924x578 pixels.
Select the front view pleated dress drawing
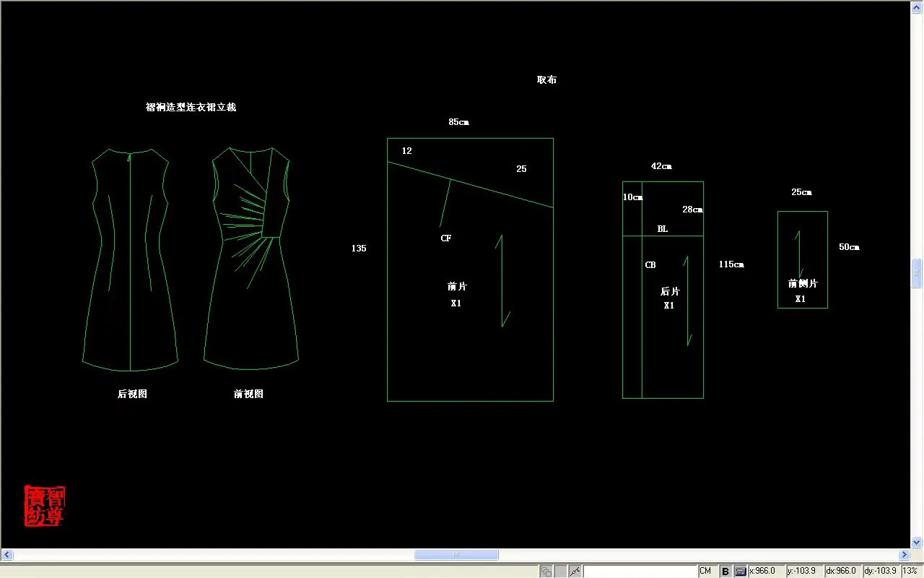[x=251, y=259]
